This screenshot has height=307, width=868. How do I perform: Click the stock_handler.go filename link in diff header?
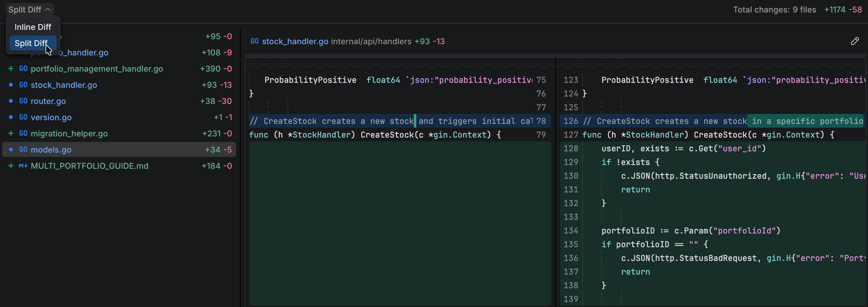295,41
